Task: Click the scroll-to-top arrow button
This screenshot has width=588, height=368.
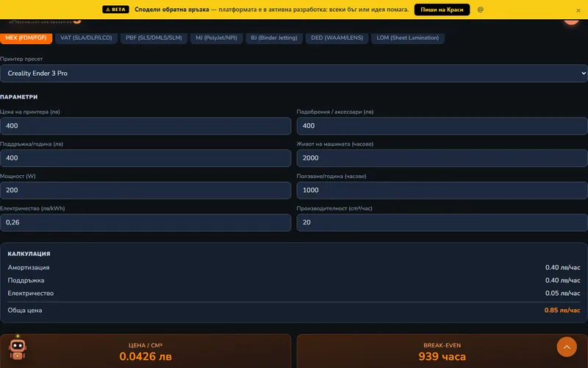Action: click(567, 347)
